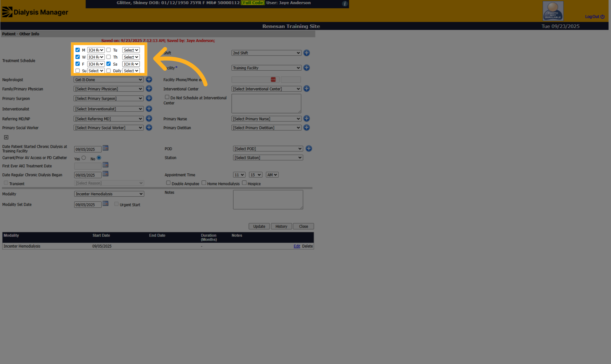The image size is (611, 364).
Task: Open the Select Station dropdown
Action: 268,158
